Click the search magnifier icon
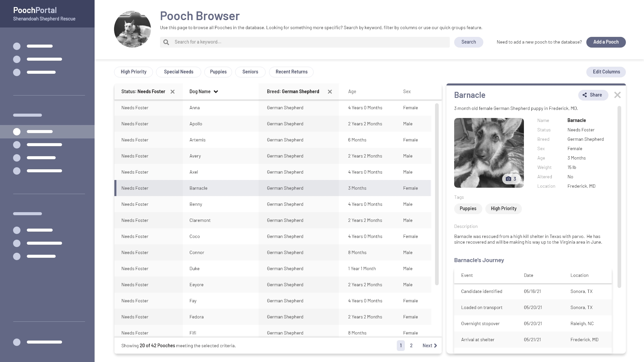Viewport: 644px width, 362px height. click(x=166, y=42)
